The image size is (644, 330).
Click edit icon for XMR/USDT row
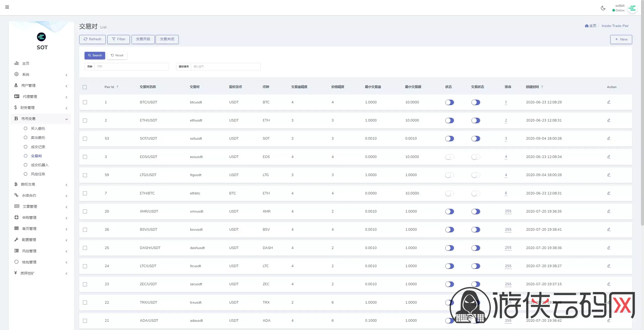pyautogui.click(x=609, y=211)
